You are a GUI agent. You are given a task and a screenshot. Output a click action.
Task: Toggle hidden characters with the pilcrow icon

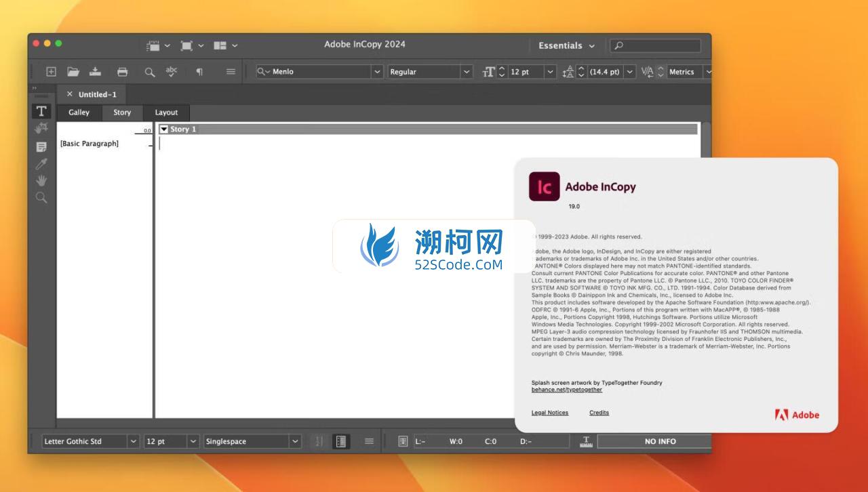coord(199,72)
